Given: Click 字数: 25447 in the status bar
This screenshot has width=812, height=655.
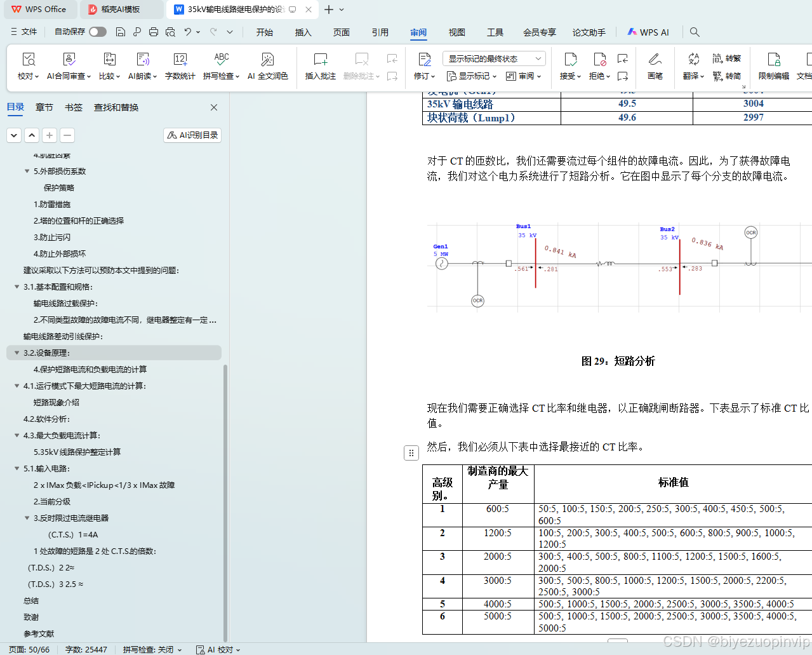Looking at the screenshot, I should click(86, 649).
